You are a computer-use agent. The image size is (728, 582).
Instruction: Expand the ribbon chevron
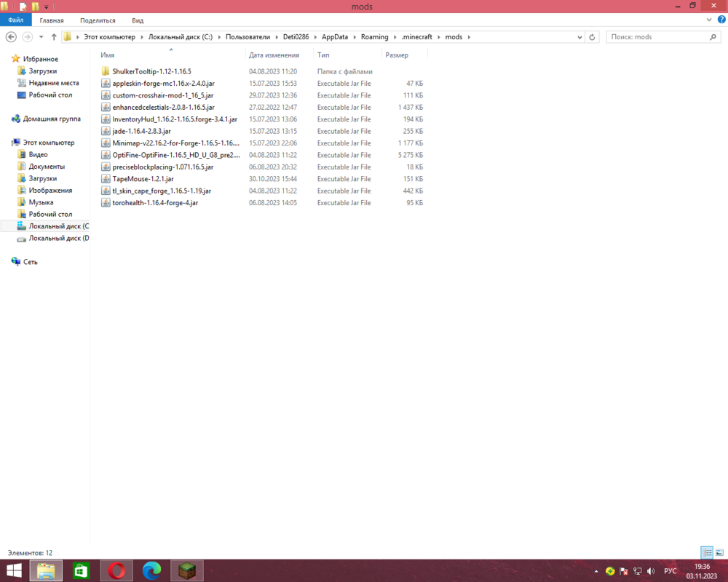coord(709,20)
